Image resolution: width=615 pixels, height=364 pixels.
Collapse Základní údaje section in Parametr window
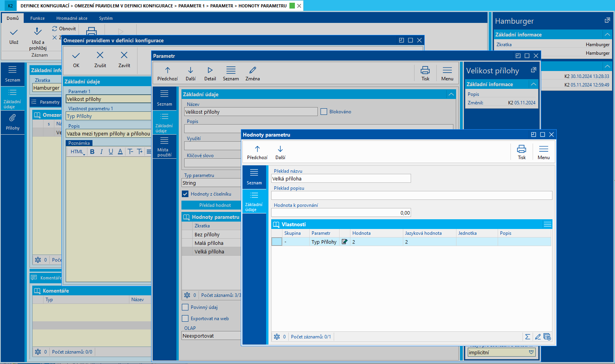(451, 94)
